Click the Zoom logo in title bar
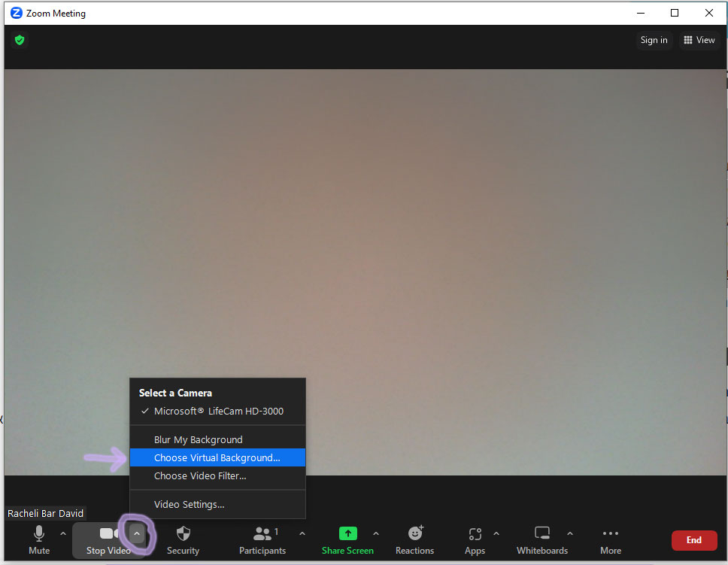The height and width of the screenshot is (565, 728). pyautogui.click(x=17, y=13)
